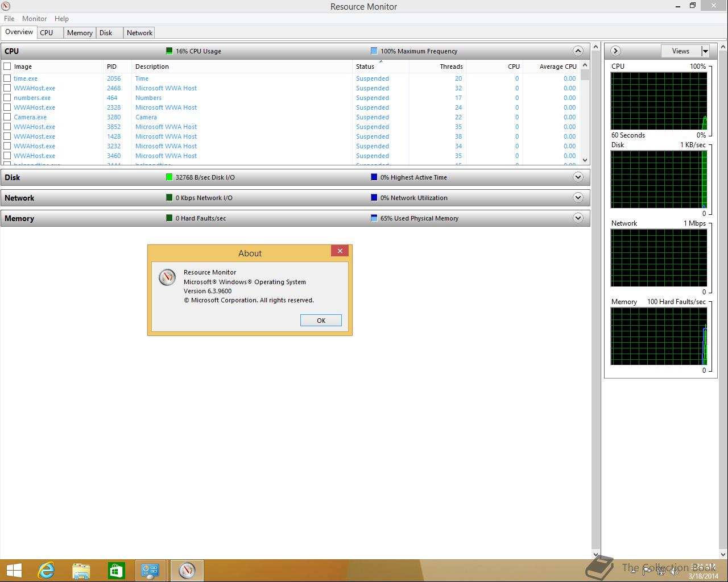Screen dimensions: 728x582
Task: Expand the Memory section chevron
Action: pyautogui.click(x=578, y=218)
